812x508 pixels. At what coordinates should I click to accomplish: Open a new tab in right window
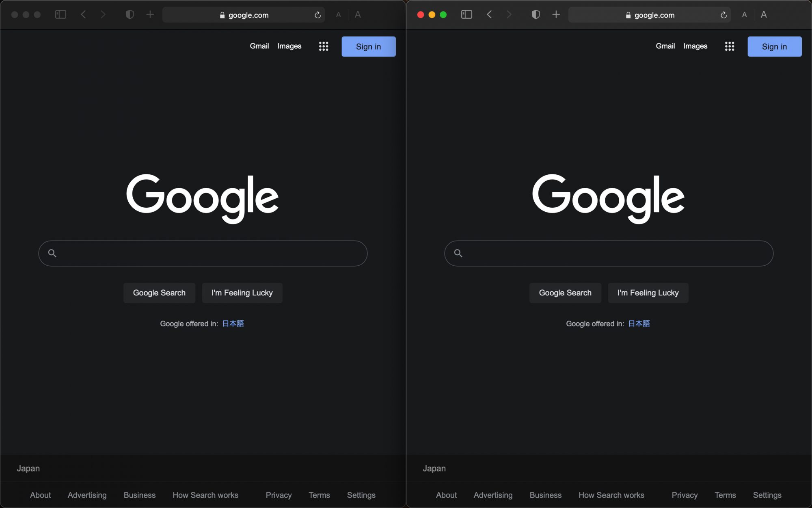pyautogui.click(x=556, y=15)
